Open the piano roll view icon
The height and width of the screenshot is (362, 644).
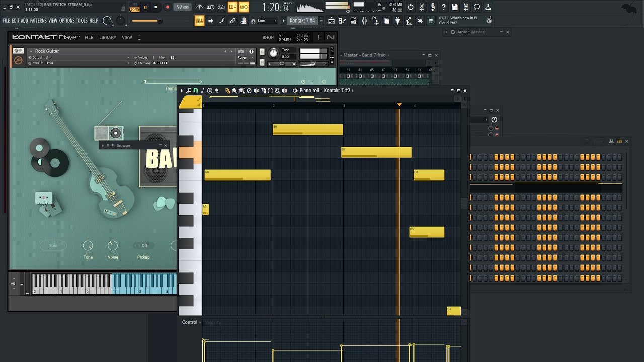342,21
